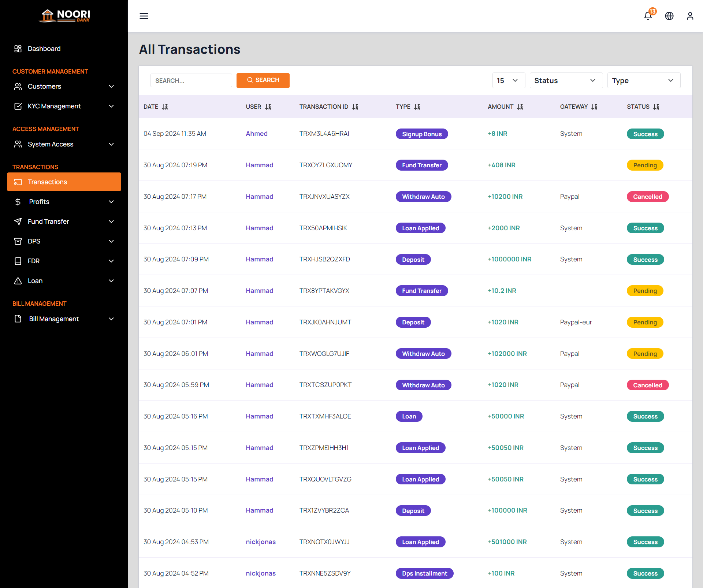Screen dimensions: 703x588
Task: Open Hammad link in TRXOYZLGXUOMY row
Action: [x=260, y=165]
